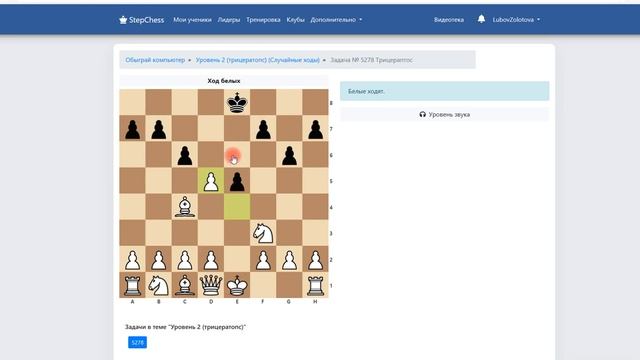Select the black pawn on c6
The width and height of the screenshot is (640, 360).
[x=185, y=155]
